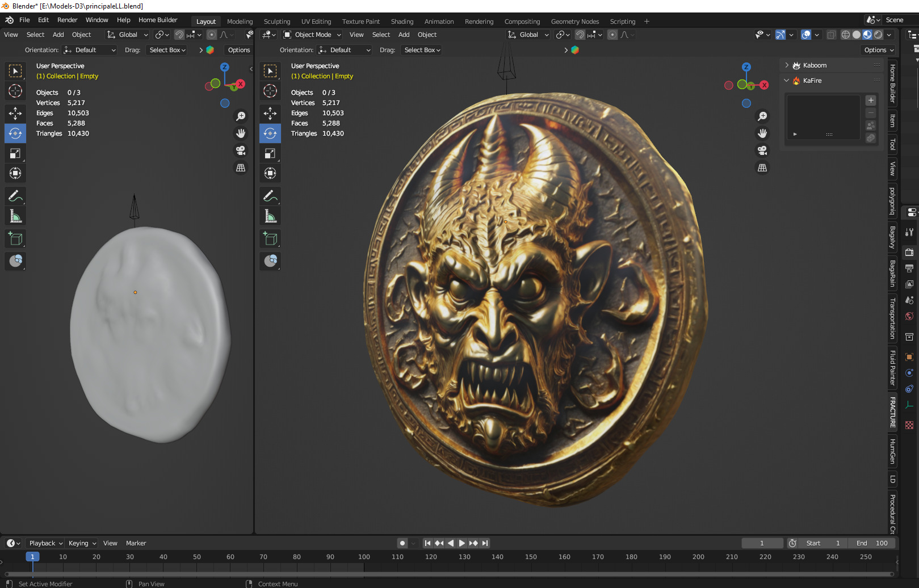The image size is (919, 588).
Task: Open the FRACTURE sidebar tab
Action: point(893,413)
